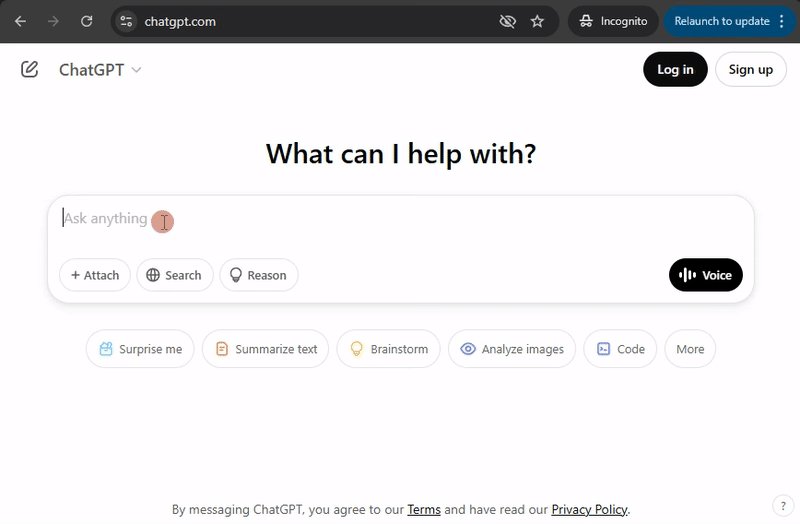
Task: Open the Incognito indicator
Action: tap(613, 21)
